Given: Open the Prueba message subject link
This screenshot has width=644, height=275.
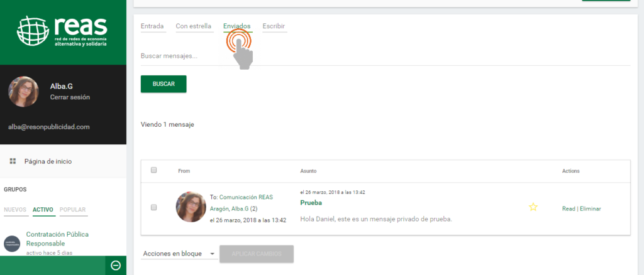Looking at the screenshot, I should [x=311, y=203].
